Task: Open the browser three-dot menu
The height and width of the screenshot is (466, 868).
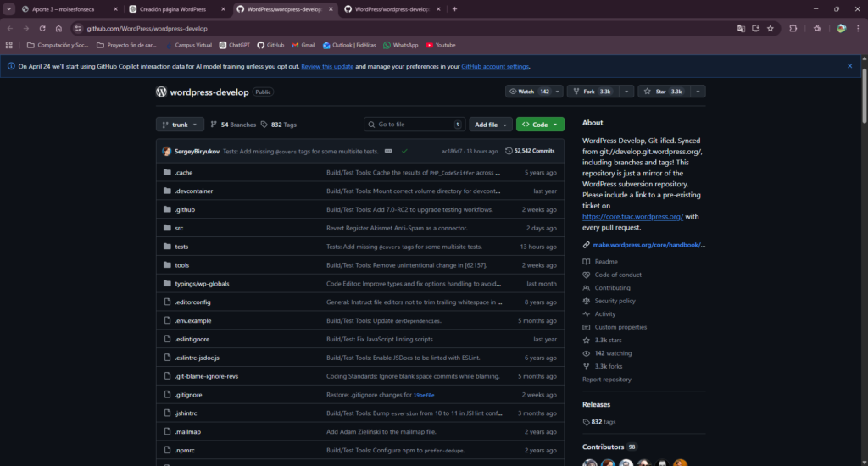Action: point(858,28)
